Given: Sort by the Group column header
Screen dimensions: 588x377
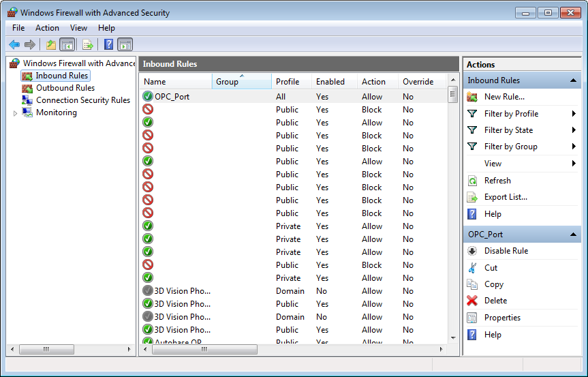Looking at the screenshot, I should 242,81.
